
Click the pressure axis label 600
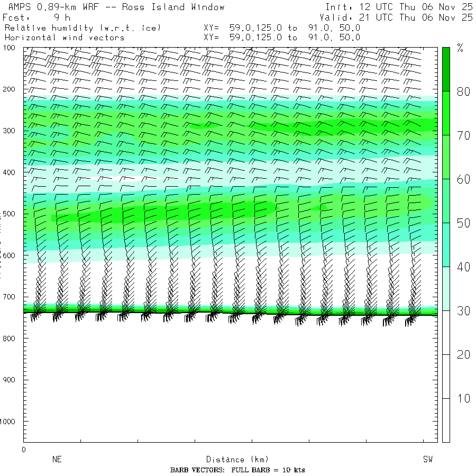point(9,255)
